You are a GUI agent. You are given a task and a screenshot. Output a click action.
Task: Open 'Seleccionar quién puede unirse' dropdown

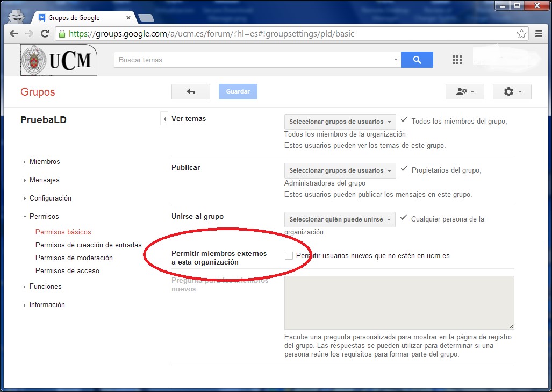tap(340, 219)
